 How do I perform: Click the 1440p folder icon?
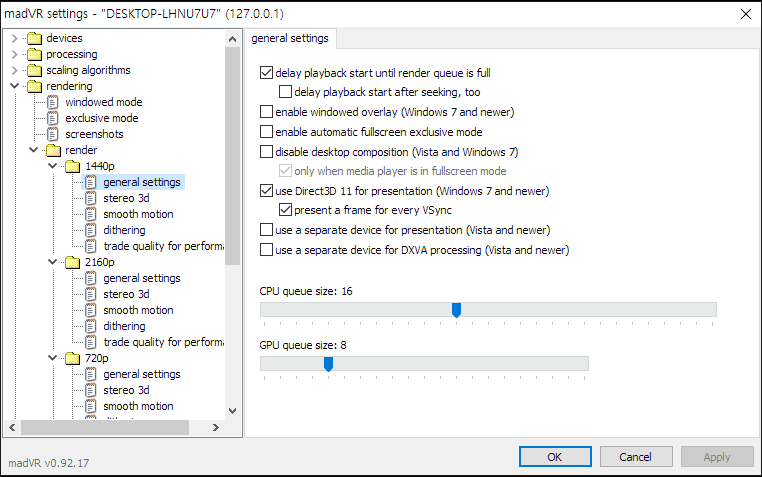73,166
